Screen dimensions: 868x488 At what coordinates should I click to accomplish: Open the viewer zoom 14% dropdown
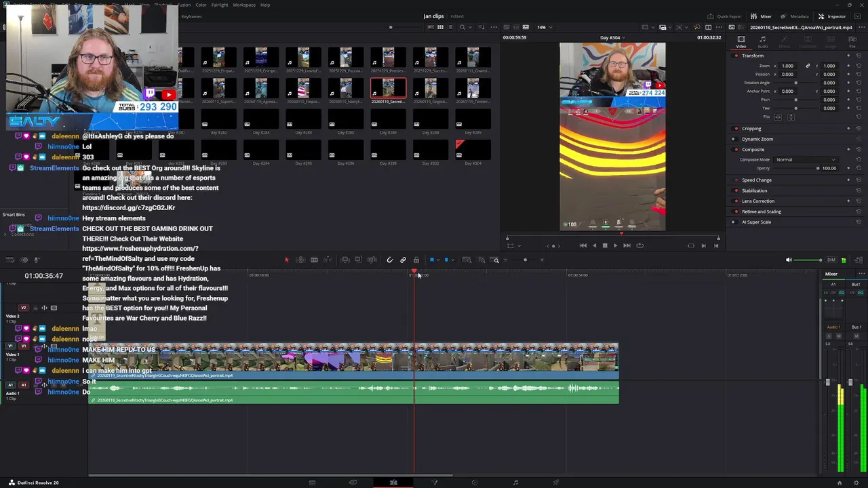click(x=545, y=27)
